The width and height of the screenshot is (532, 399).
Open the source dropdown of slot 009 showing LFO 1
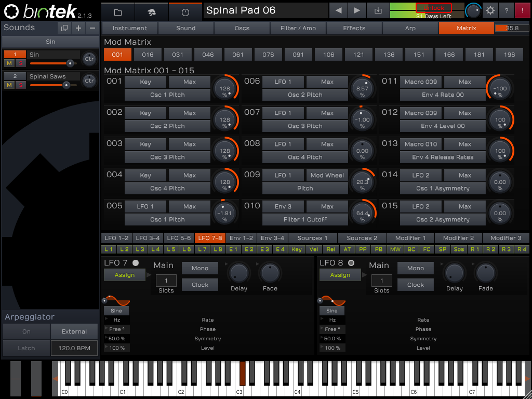pyautogui.click(x=283, y=176)
